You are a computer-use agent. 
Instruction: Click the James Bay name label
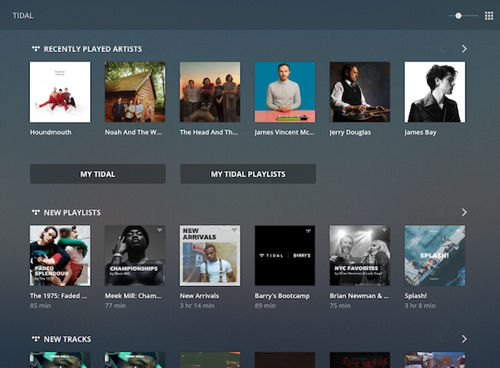[421, 132]
